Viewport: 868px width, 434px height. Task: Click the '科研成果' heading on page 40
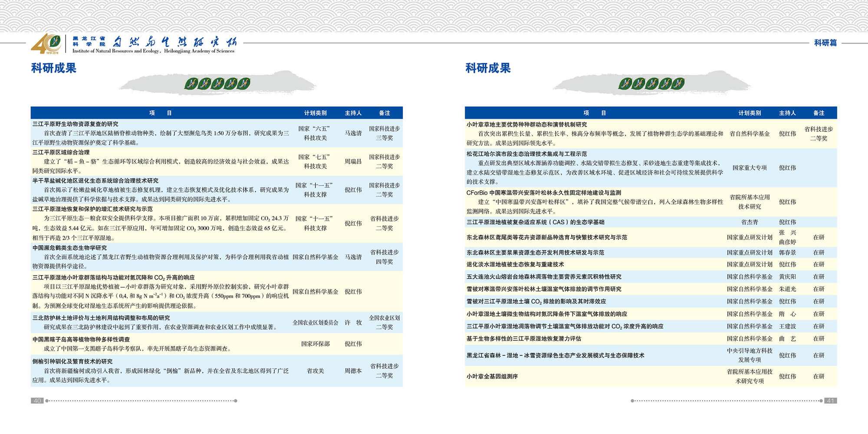coord(54,68)
